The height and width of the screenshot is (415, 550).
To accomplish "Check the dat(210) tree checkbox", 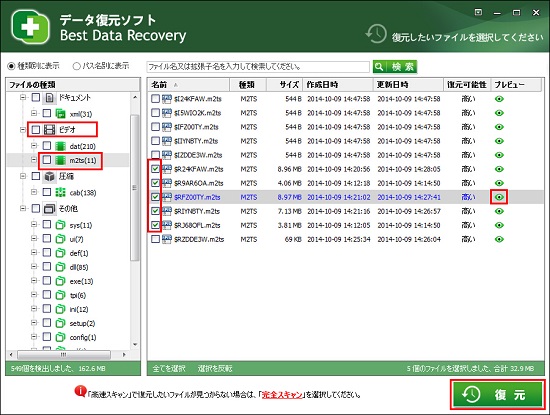I will point(47,146).
